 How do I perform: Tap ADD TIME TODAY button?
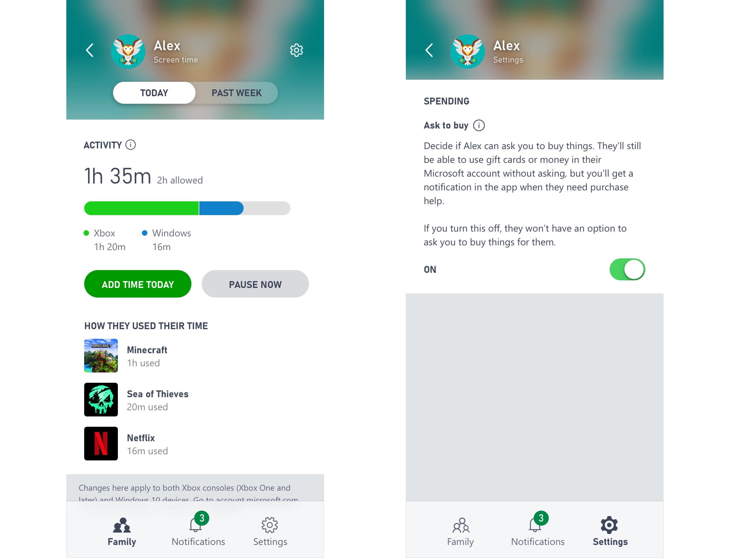coord(138,284)
